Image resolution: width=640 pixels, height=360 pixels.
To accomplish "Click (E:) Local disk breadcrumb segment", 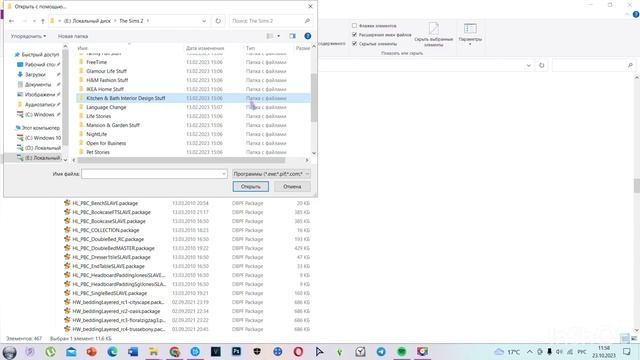I will (87, 21).
